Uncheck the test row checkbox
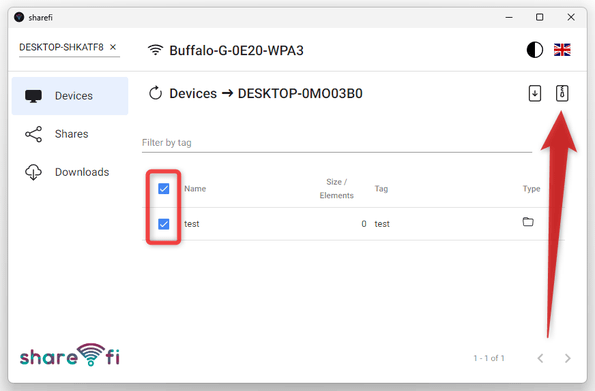The height and width of the screenshot is (391, 595). (x=164, y=224)
